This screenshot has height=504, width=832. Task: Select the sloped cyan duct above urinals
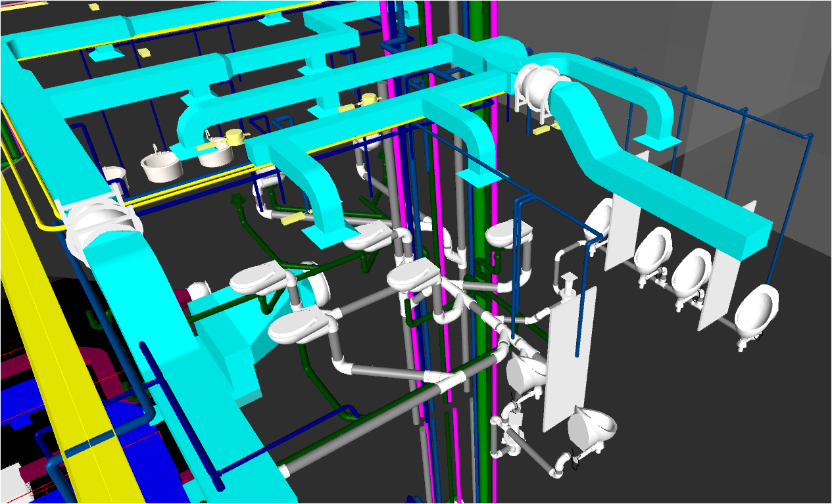click(x=631, y=164)
